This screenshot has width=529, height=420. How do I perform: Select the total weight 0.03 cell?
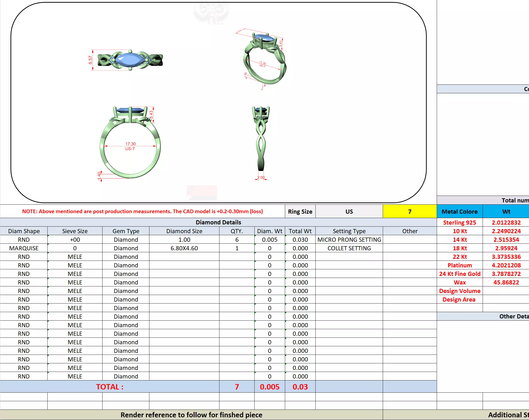coord(300,387)
